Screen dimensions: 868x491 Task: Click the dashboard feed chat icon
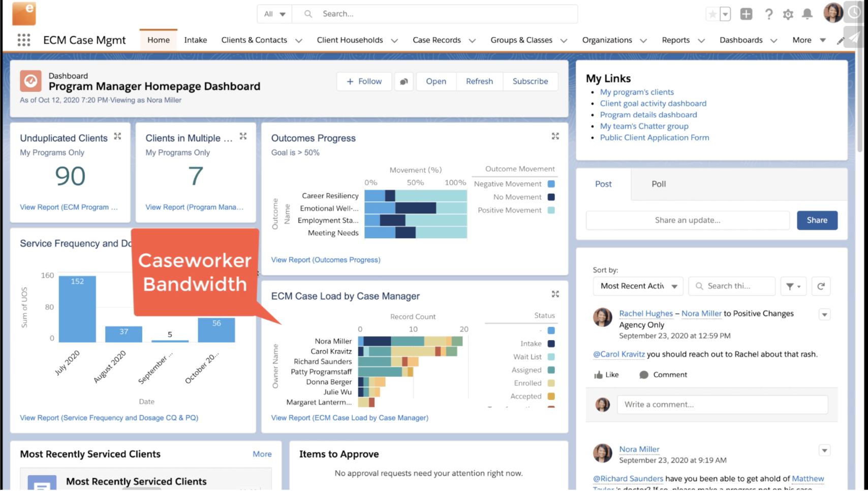tap(404, 81)
